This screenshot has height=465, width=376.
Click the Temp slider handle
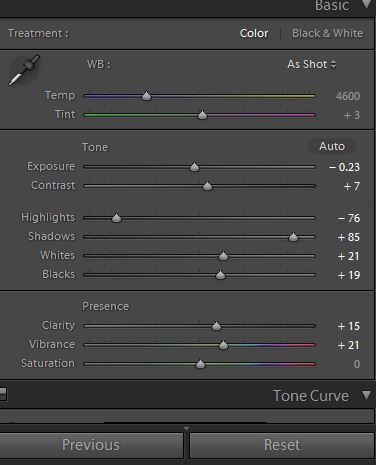point(146,96)
